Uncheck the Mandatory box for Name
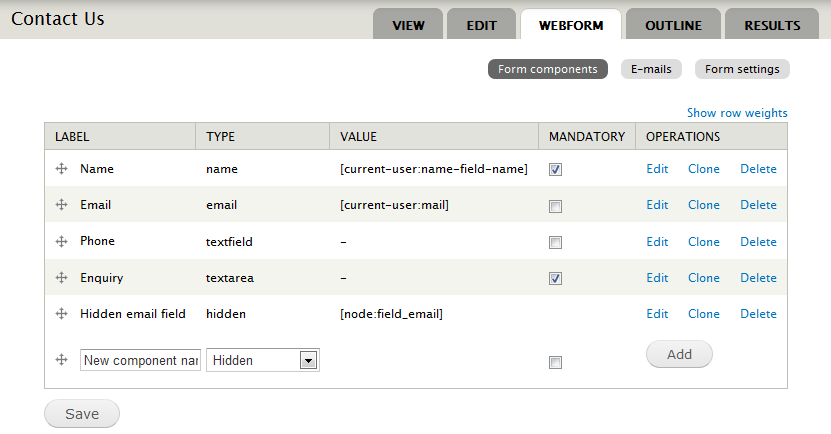 [x=555, y=170]
